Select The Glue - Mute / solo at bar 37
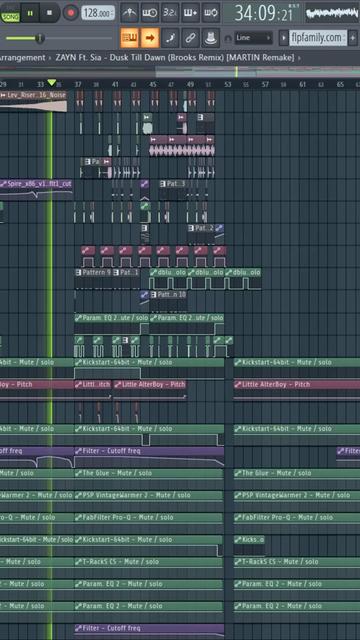360x640 pixels. point(149,479)
